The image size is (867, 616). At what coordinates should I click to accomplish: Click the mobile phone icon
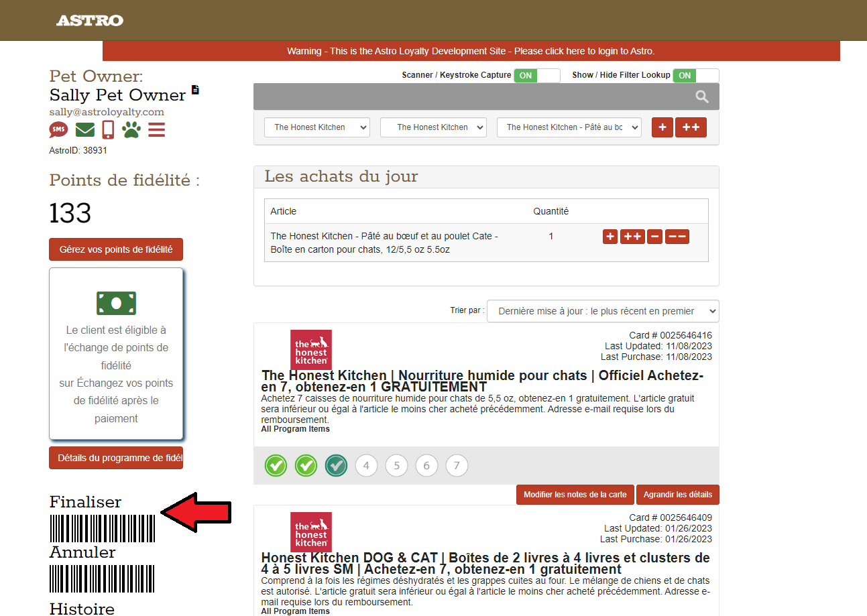(108, 129)
